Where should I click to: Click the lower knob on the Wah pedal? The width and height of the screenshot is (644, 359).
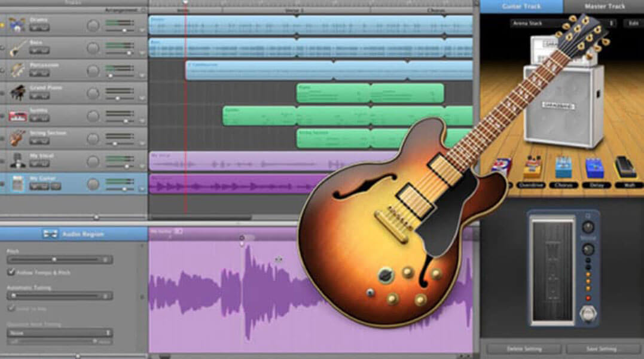click(x=588, y=250)
